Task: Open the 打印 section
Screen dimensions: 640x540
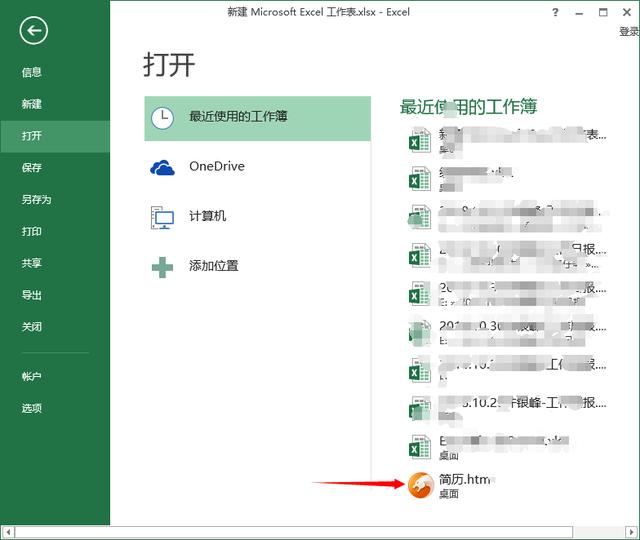Action: (31, 231)
